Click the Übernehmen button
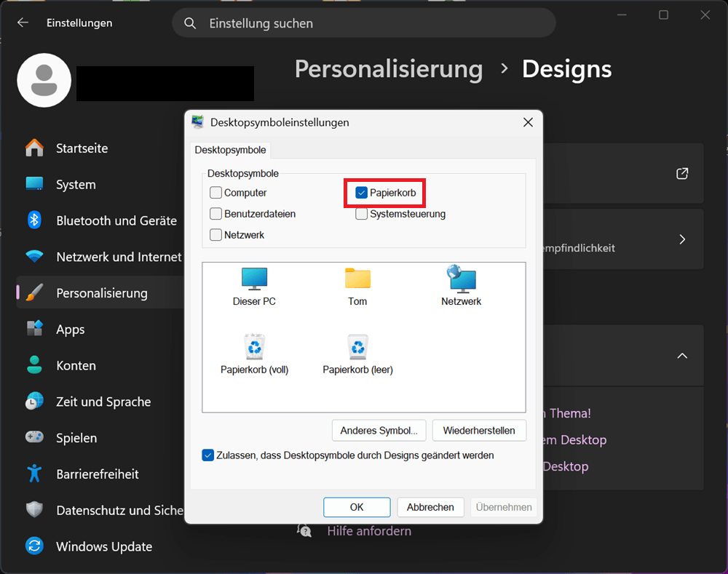Screen dimensions: 728x574 click(504, 507)
